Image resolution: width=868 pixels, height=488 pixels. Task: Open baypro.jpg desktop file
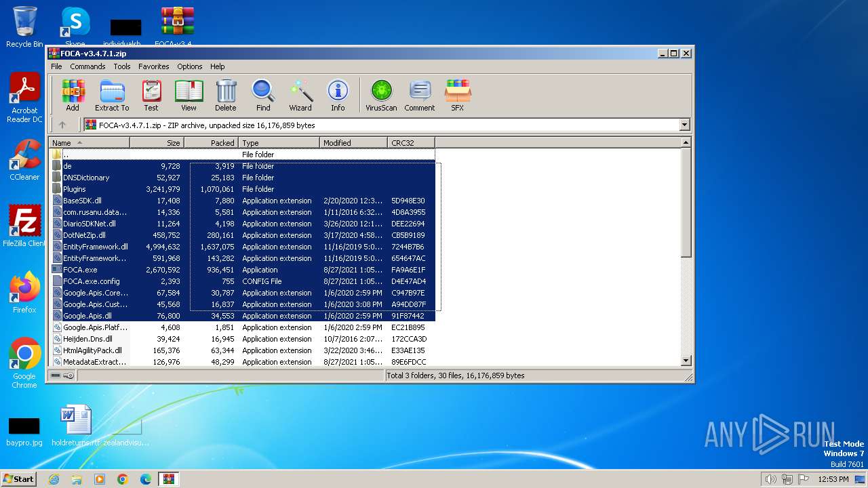coord(24,431)
